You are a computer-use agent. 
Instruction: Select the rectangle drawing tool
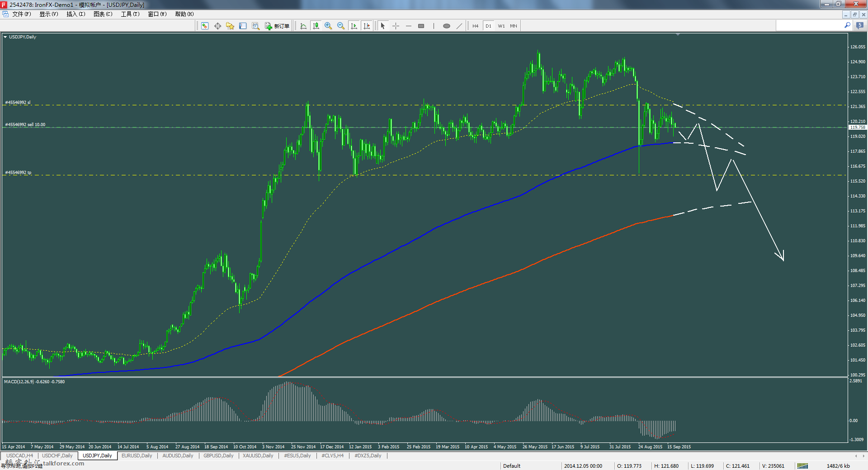click(421, 26)
